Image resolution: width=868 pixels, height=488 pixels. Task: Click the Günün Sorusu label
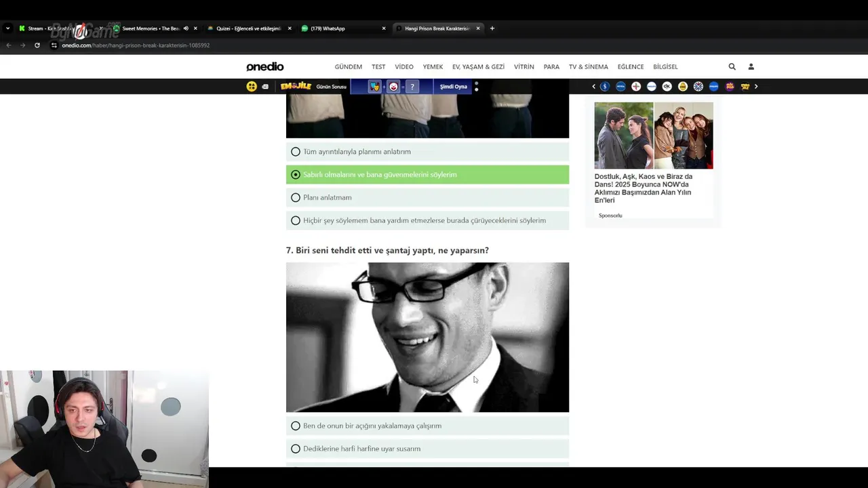pyautogui.click(x=331, y=87)
